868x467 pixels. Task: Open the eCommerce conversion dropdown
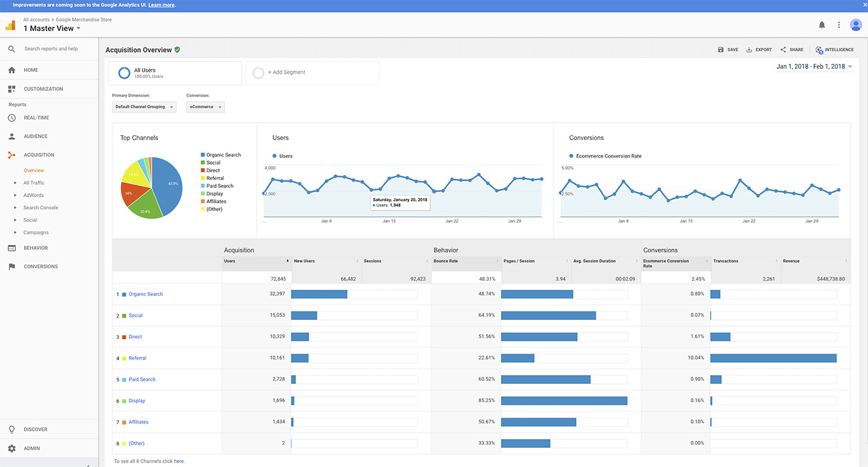205,107
